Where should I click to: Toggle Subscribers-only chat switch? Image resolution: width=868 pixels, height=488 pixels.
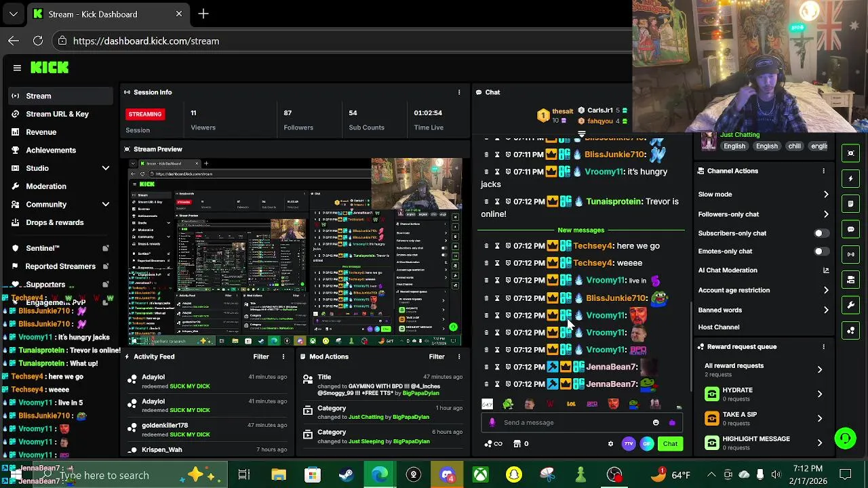(821, 233)
